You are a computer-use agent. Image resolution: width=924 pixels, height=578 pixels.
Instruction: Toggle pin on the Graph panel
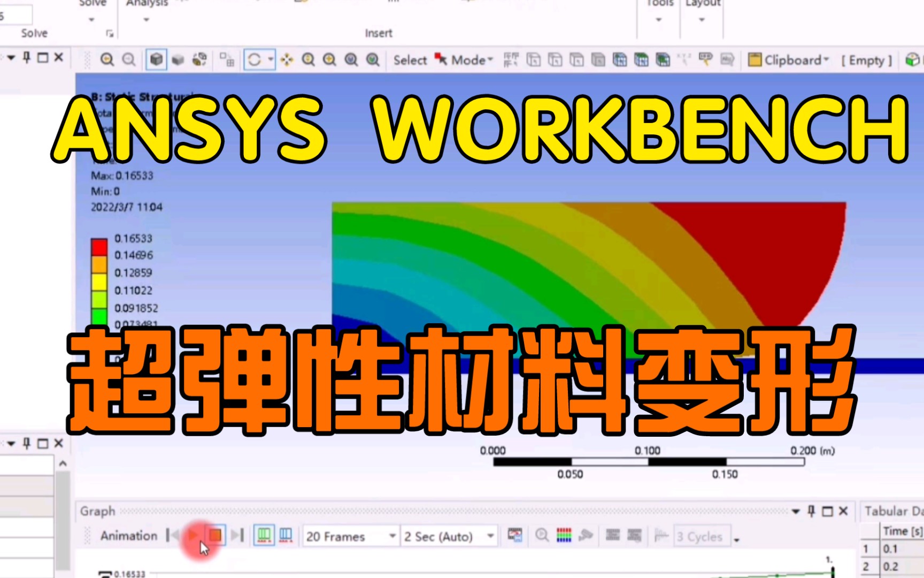pyautogui.click(x=811, y=511)
